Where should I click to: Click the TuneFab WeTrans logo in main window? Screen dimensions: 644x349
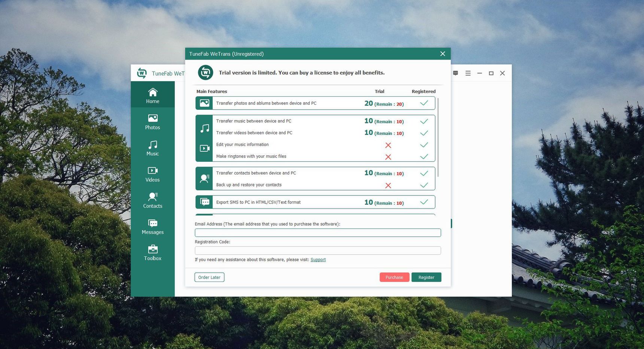pos(142,73)
